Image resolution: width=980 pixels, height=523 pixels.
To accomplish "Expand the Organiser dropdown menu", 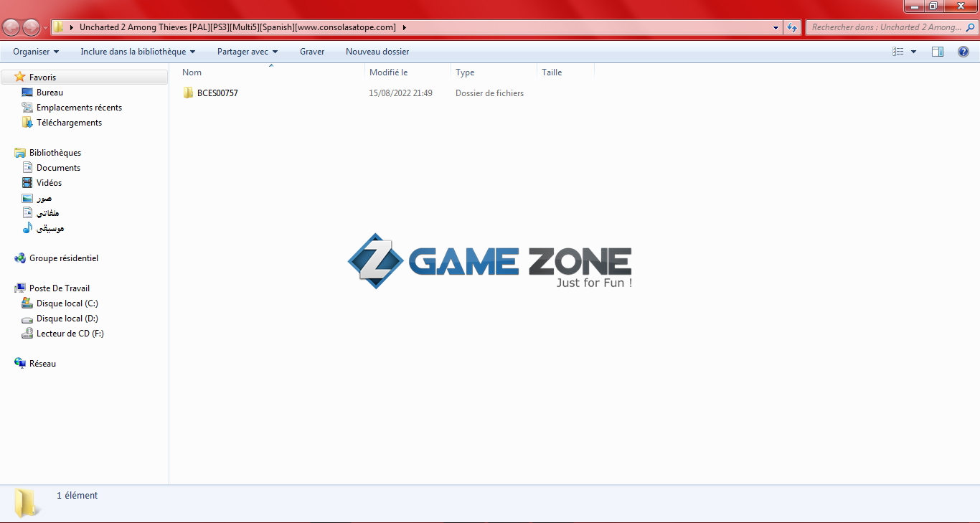I will point(36,52).
